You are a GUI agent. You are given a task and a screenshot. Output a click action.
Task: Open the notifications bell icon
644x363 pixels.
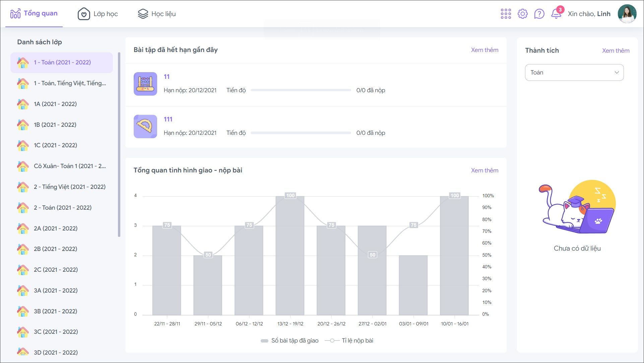[556, 14]
